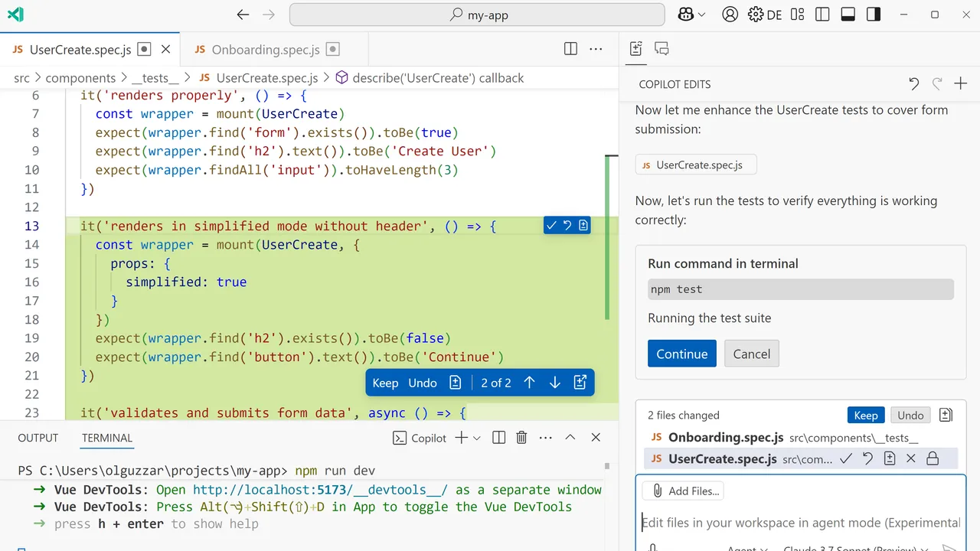
Task: Cancel the terminal command
Action: pos(752,354)
